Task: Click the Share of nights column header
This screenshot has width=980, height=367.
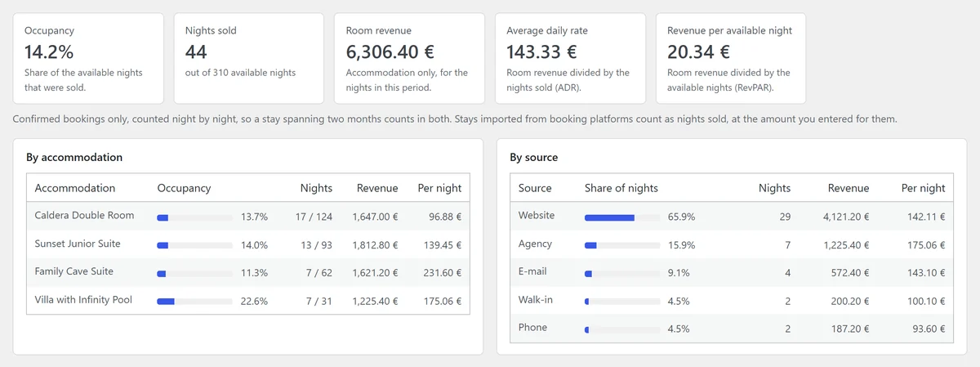Action: click(621, 188)
